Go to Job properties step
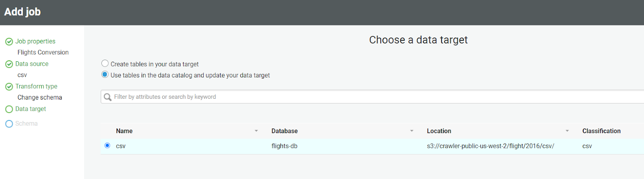The image size is (644, 179). [35, 41]
